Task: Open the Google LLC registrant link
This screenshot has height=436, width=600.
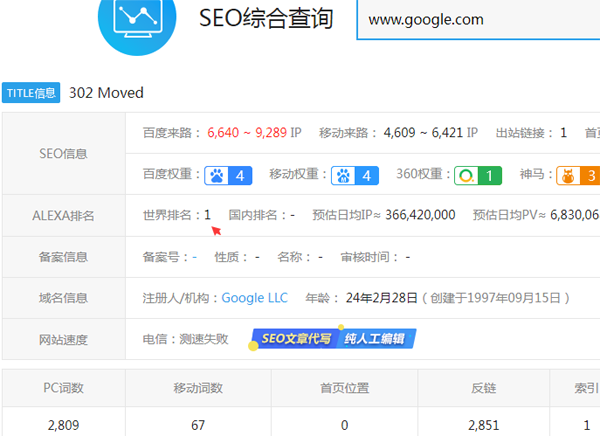Action: pos(254,298)
